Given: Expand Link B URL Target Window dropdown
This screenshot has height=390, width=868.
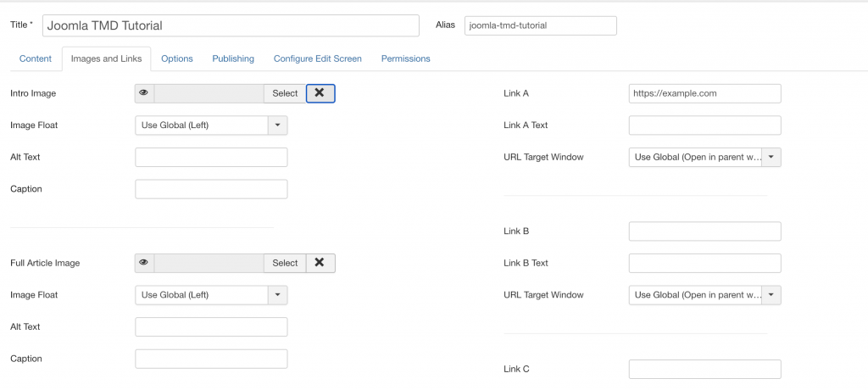Looking at the screenshot, I should point(704,295).
